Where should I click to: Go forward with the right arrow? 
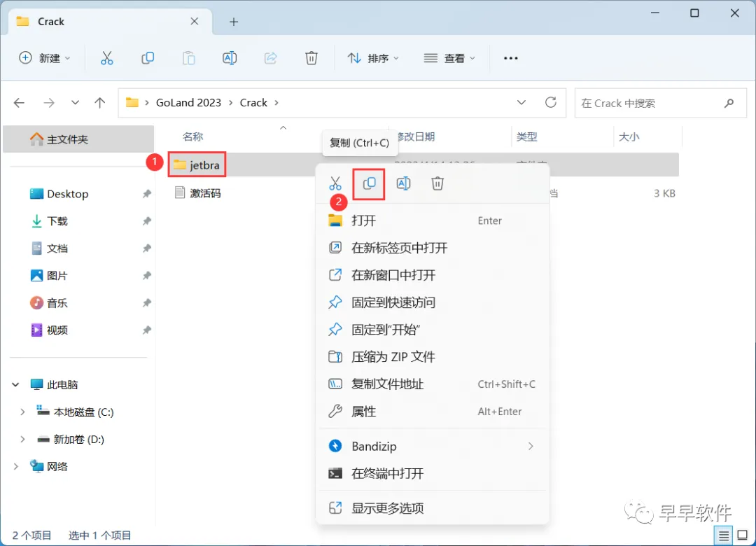point(49,103)
